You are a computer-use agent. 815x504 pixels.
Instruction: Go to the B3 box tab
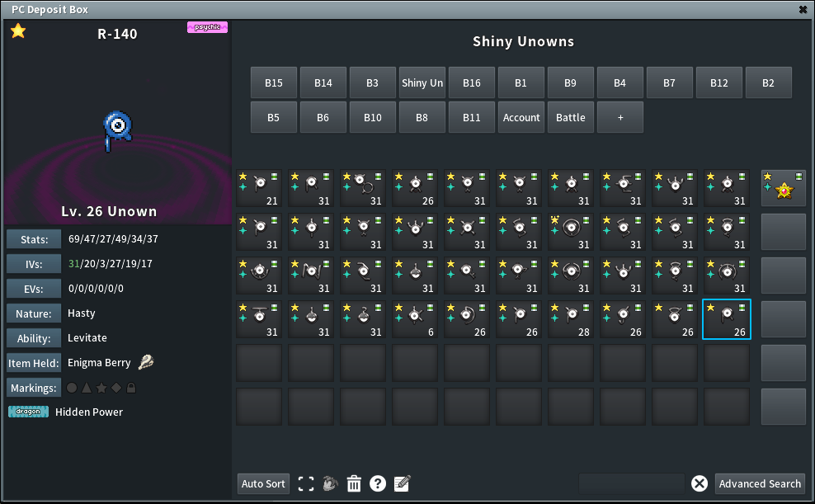point(373,82)
